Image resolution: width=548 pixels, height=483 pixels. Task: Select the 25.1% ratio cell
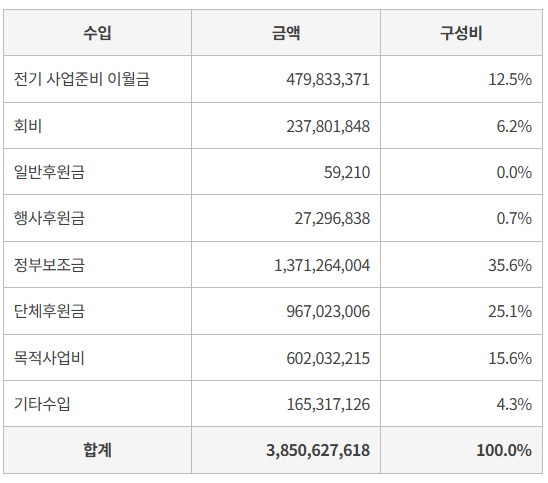[x=510, y=311]
